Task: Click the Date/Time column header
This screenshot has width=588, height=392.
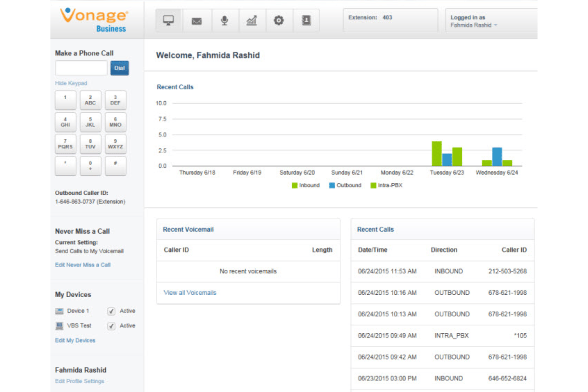Action: tap(373, 250)
